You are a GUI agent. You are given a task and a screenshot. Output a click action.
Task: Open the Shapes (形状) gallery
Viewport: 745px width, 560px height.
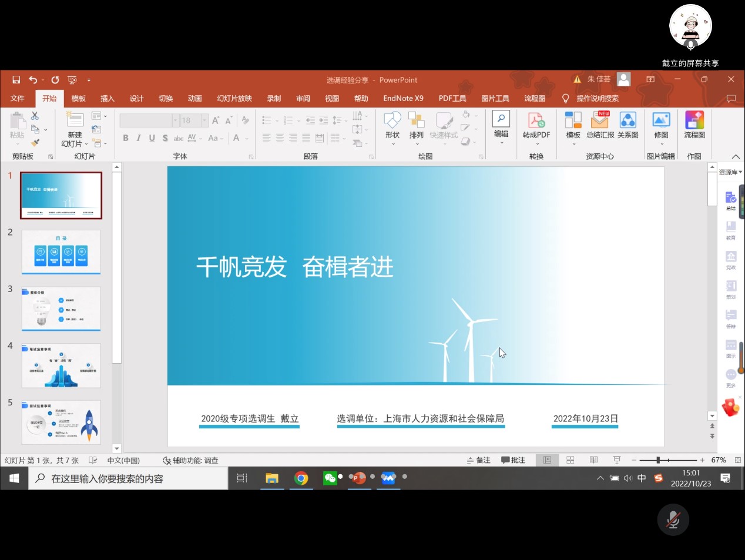pyautogui.click(x=392, y=125)
